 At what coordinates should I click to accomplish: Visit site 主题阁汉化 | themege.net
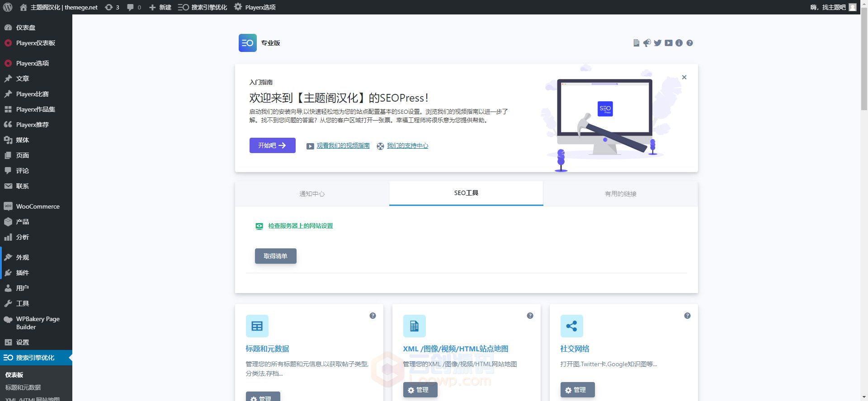(x=59, y=7)
